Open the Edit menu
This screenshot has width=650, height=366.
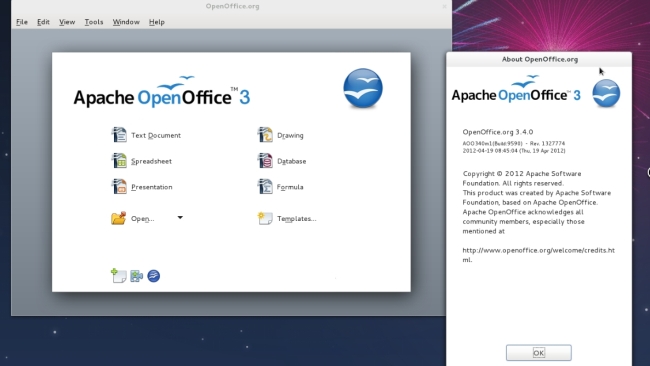(x=43, y=22)
